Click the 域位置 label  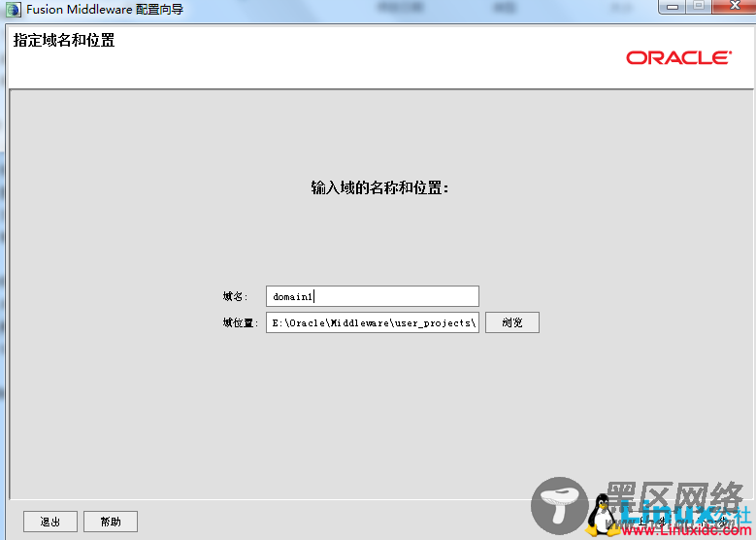(241, 322)
